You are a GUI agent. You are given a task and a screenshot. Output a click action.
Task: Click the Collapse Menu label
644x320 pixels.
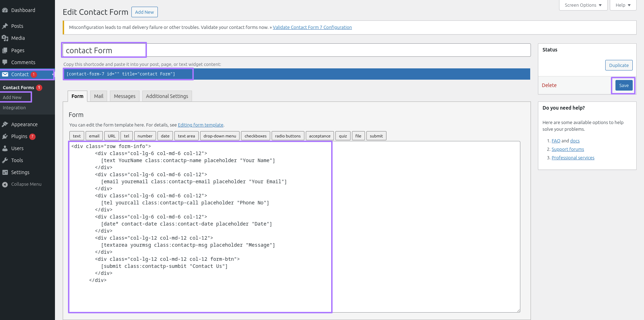point(26,184)
